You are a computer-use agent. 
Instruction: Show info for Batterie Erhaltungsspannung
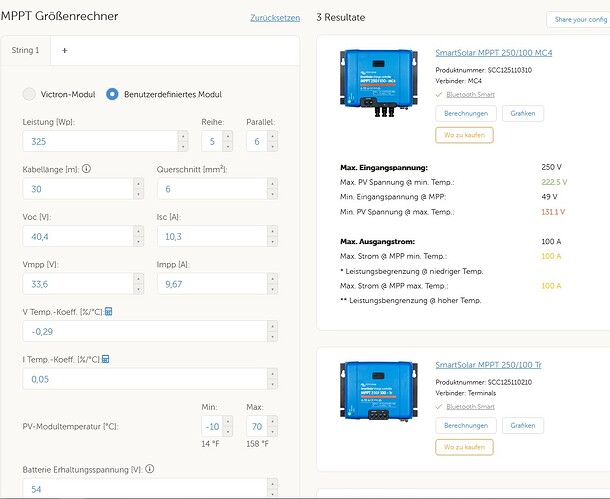point(150,469)
